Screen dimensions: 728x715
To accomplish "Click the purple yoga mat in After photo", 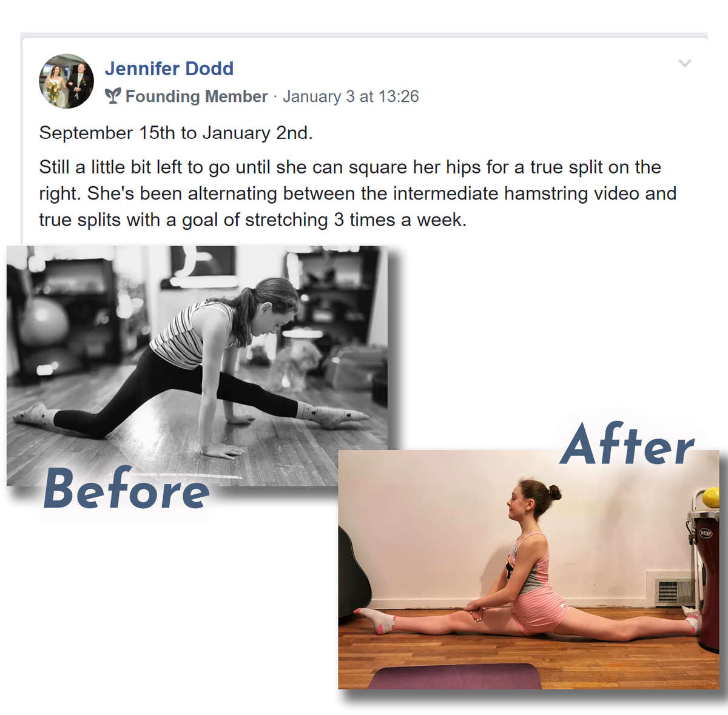I will 453,676.
